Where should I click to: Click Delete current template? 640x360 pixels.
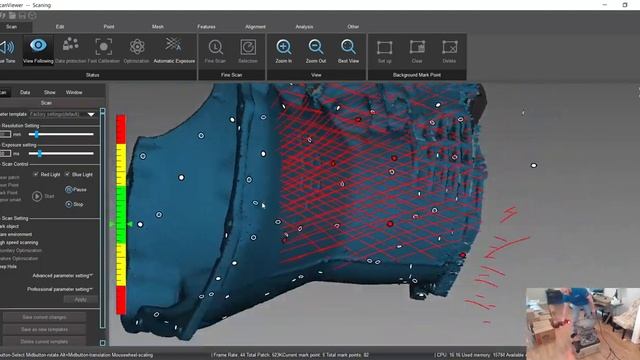(x=44, y=342)
